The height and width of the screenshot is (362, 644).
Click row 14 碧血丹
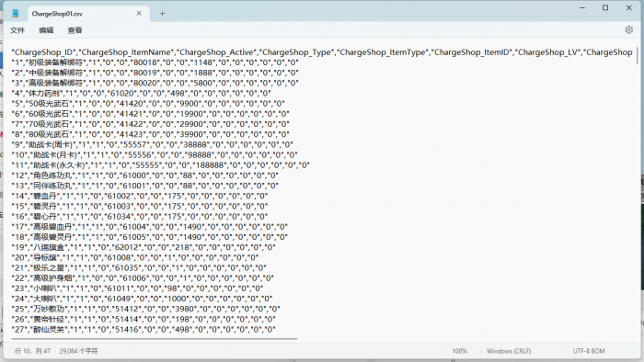click(x=140, y=196)
